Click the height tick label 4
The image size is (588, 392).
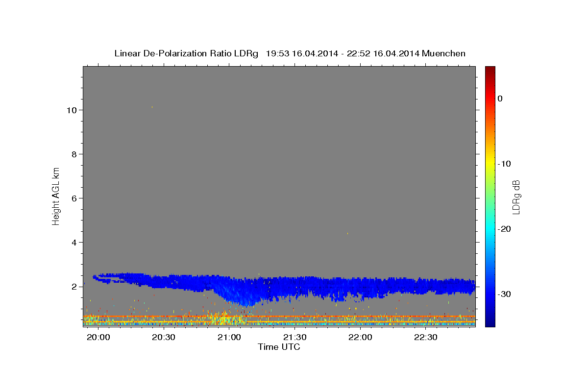click(x=73, y=243)
